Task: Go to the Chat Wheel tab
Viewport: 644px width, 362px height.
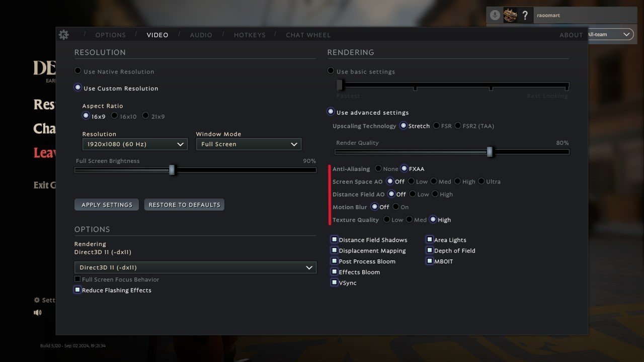Action: click(308, 35)
